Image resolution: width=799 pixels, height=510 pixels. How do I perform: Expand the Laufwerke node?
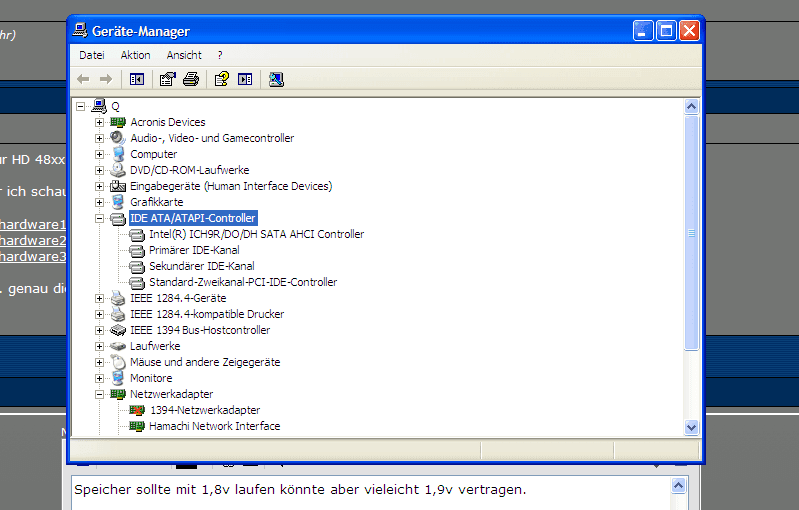[100, 346]
